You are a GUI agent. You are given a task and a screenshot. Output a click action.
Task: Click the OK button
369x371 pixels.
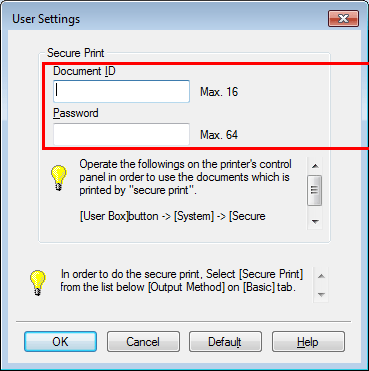[x=60, y=342]
